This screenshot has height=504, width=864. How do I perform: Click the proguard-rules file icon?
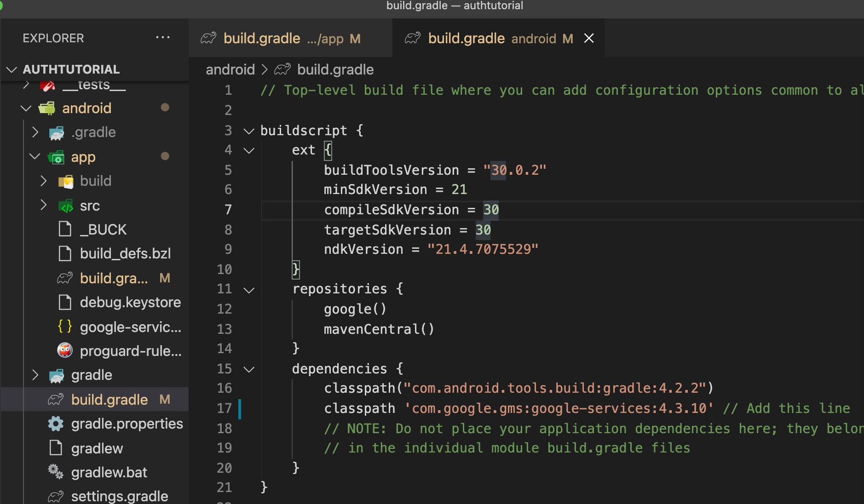[65, 350]
